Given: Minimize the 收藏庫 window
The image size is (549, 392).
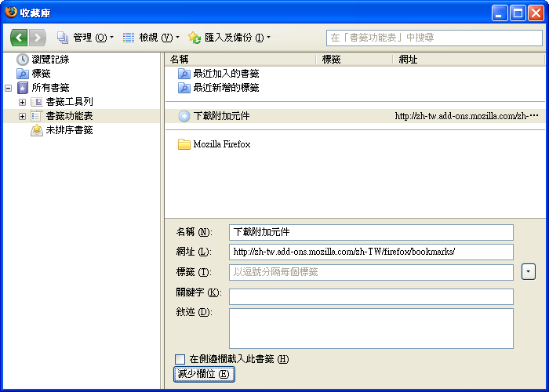Looking at the screenshot, I should pyautogui.click(x=500, y=13).
